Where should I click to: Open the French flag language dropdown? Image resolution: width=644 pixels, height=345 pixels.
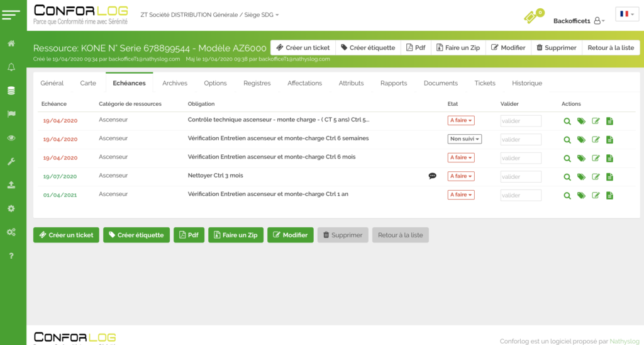(x=626, y=14)
